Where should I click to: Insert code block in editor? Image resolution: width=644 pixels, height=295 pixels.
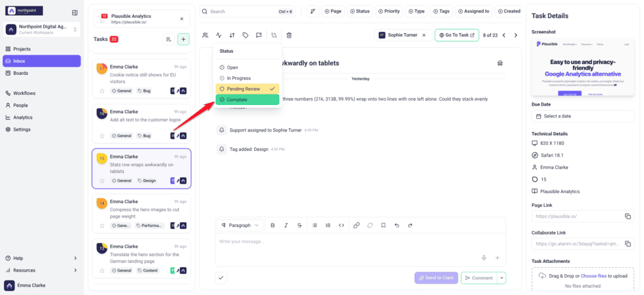point(341,225)
